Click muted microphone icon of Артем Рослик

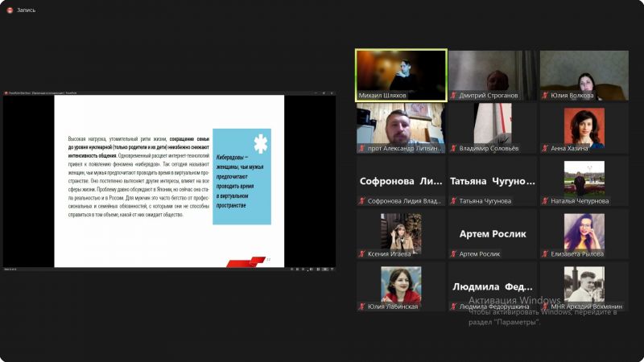(x=453, y=253)
